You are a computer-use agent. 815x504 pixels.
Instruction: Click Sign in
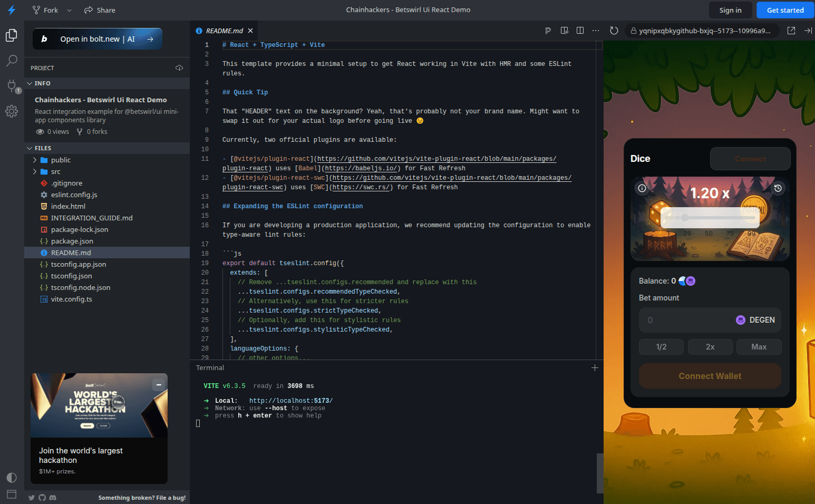[731, 10]
